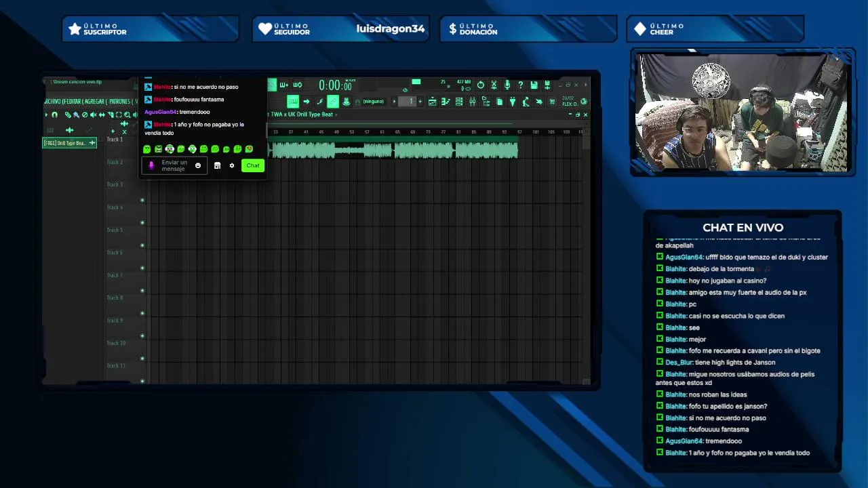
Task: Open the ARCHIVO menu
Action: (52, 102)
